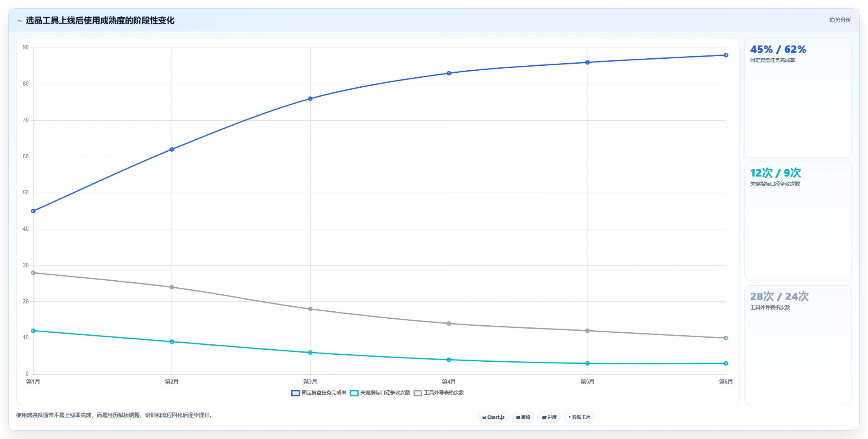Click the 第2月 point on the blue 完成率 line
868x439 pixels.
tap(172, 149)
